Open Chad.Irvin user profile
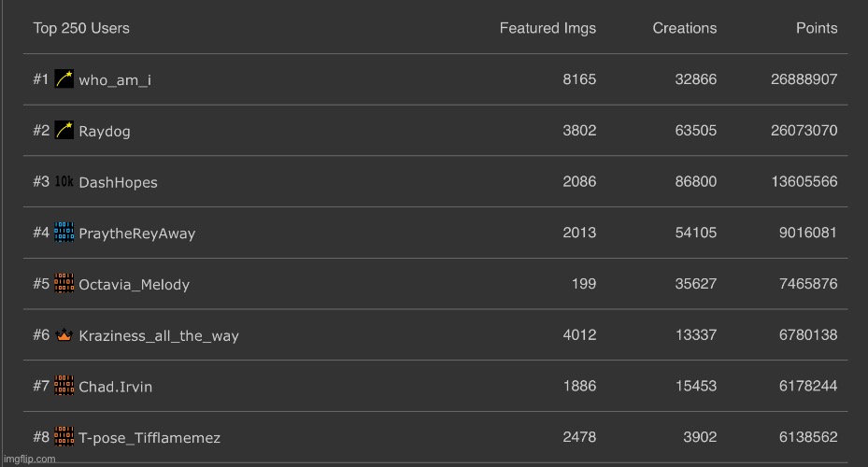This screenshot has width=868, height=467. [115, 387]
